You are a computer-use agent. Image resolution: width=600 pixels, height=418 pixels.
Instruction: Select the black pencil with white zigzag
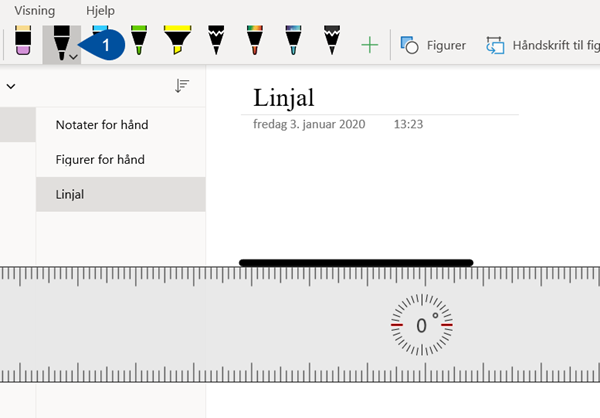(216, 40)
